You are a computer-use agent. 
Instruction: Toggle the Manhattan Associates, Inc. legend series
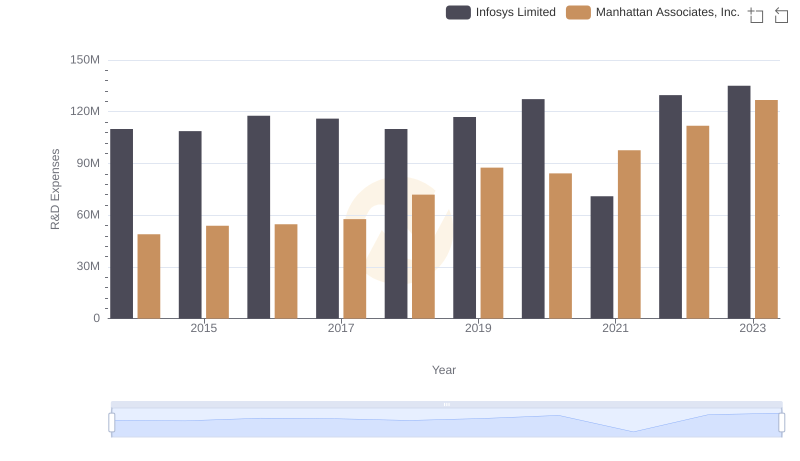[653, 12]
